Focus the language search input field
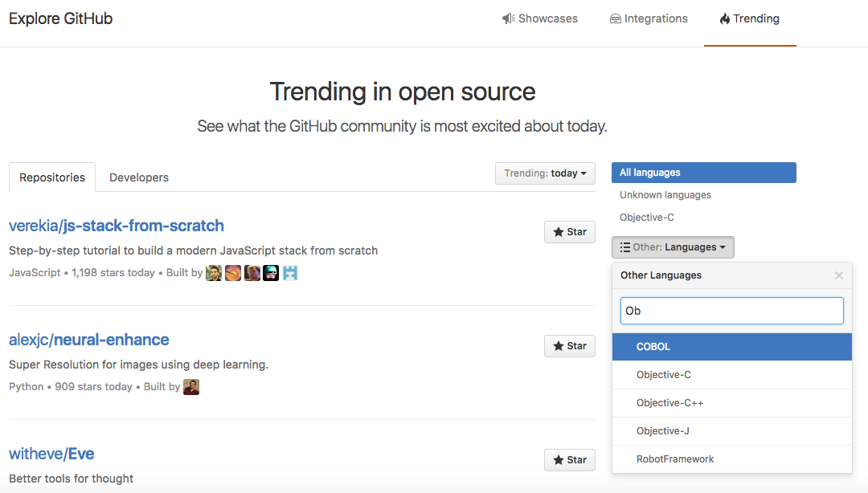Viewport: 868px width, 493px height. pyautogui.click(x=732, y=311)
